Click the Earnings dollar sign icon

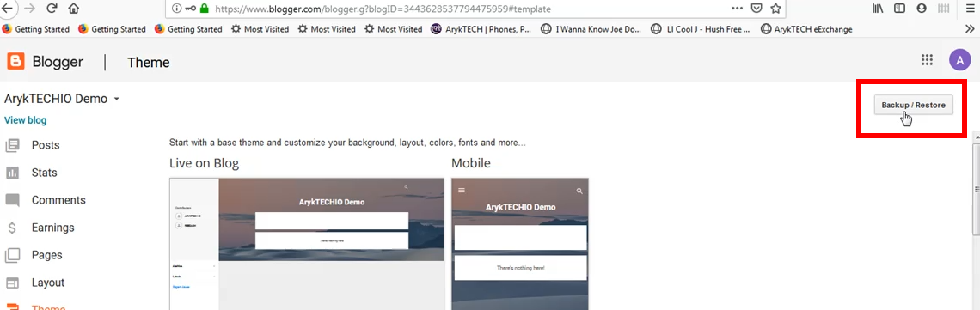coord(12,228)
